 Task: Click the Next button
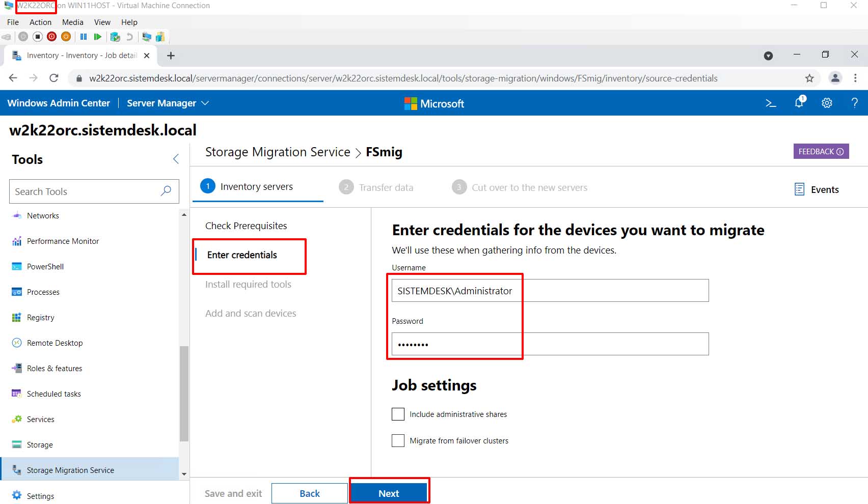pos(389,493)
